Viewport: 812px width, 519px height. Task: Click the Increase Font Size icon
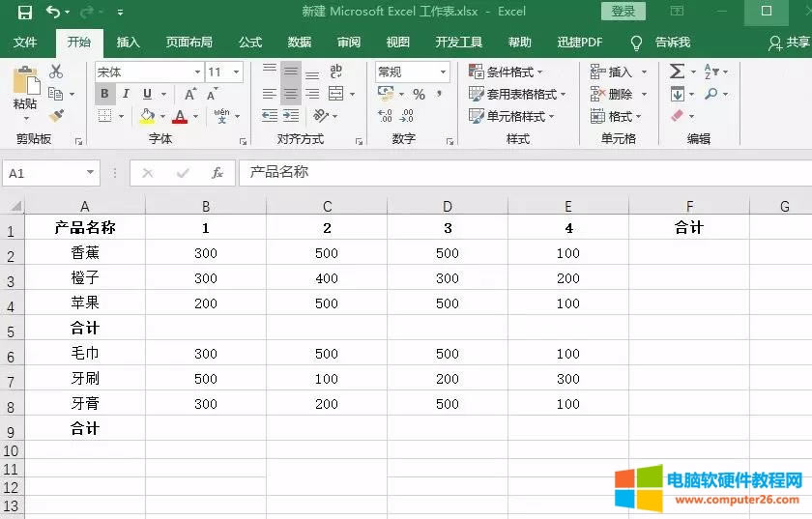[190, 94]
